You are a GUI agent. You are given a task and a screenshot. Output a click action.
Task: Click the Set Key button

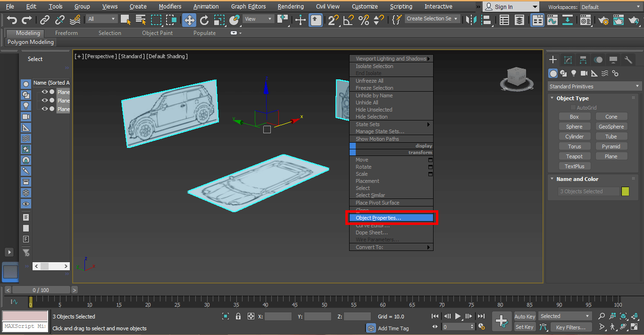pos(525,326)
